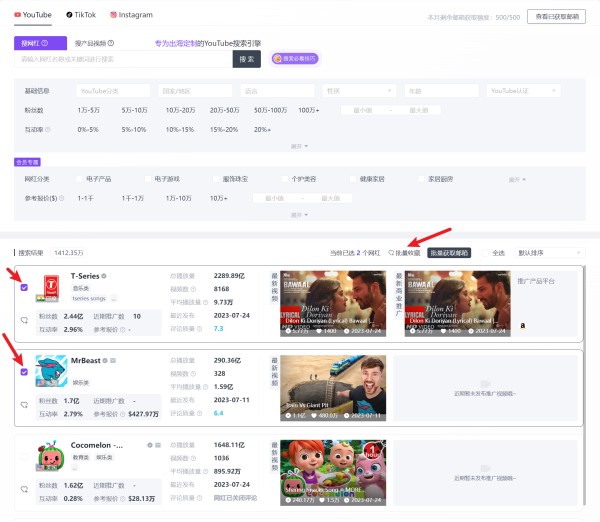The height and width of the screenshot is (522, 600).
Task: Open the 语言 selector
Action: coord(277,91)
